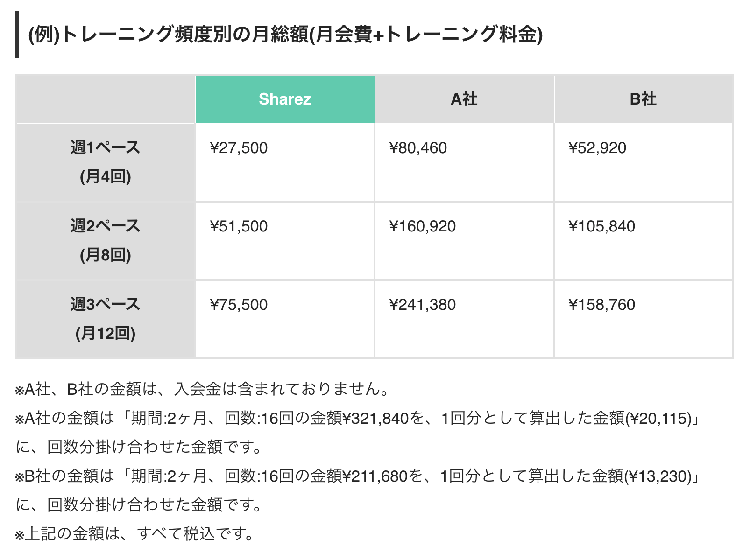Click Sharez price ¥51,500
Image resolution: width=750 pixels, height=560 pixels.
(x=239, y=226)
